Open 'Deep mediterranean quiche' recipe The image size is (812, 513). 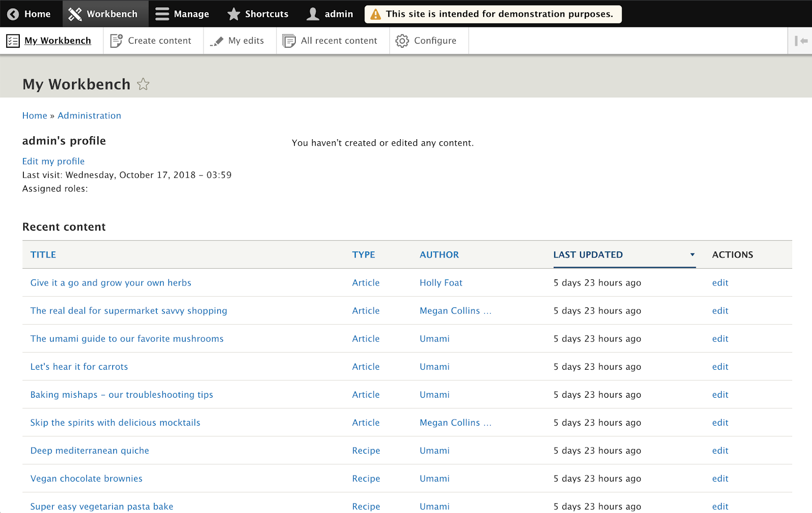click(90, 451)
